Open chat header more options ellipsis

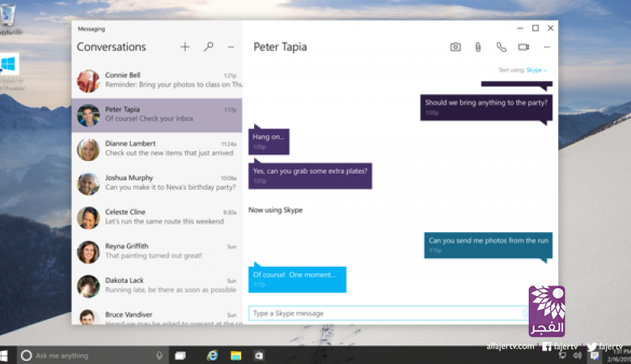pyautogui.click(x=546, y=47)
